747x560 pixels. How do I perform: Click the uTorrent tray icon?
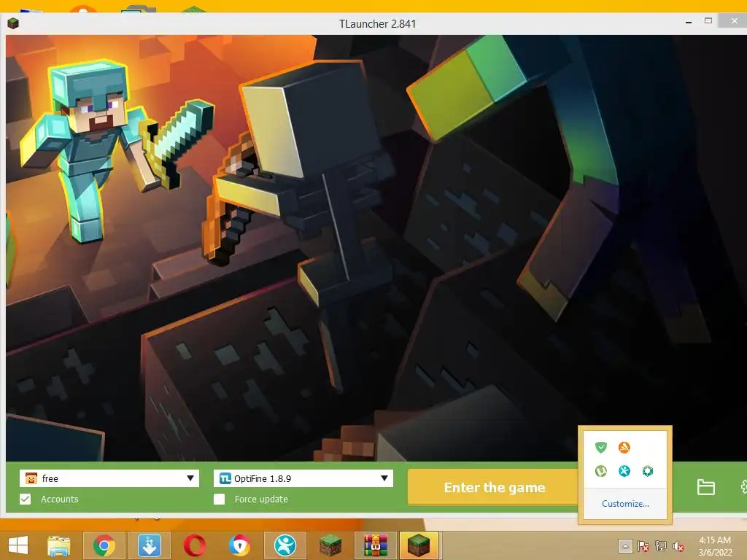601,471
